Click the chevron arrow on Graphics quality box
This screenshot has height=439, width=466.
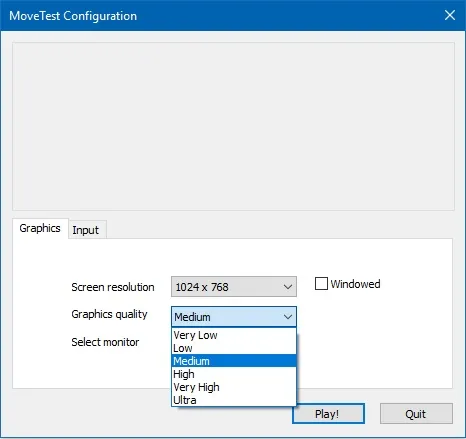[x=288, y=317]
